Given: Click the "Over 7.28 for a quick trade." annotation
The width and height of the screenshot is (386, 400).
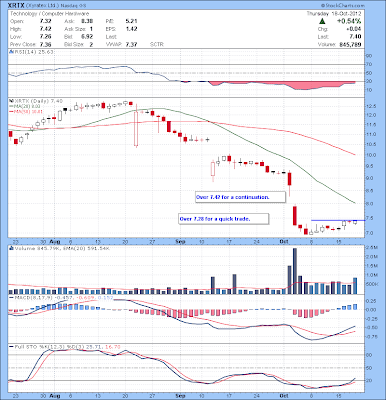Looking at the screenshot, I should [x=215, y=219].
